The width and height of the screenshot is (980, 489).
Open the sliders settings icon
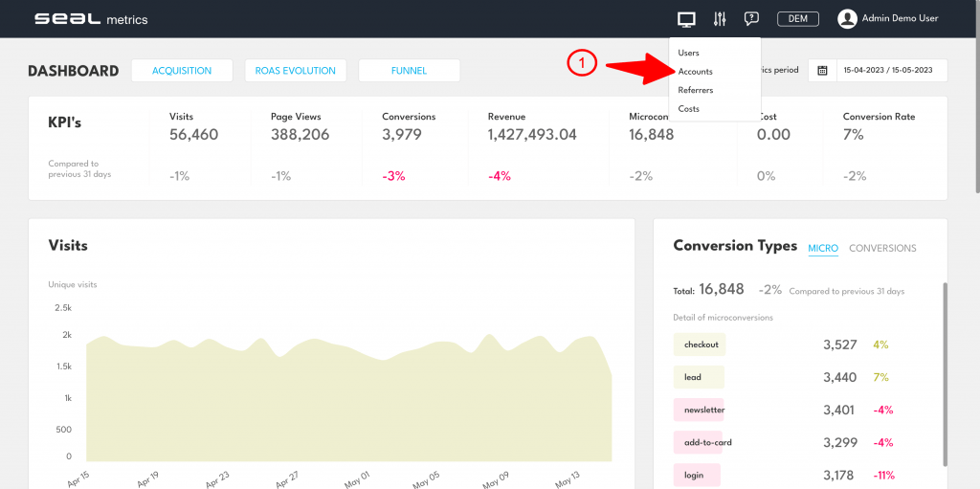(720, 18)
